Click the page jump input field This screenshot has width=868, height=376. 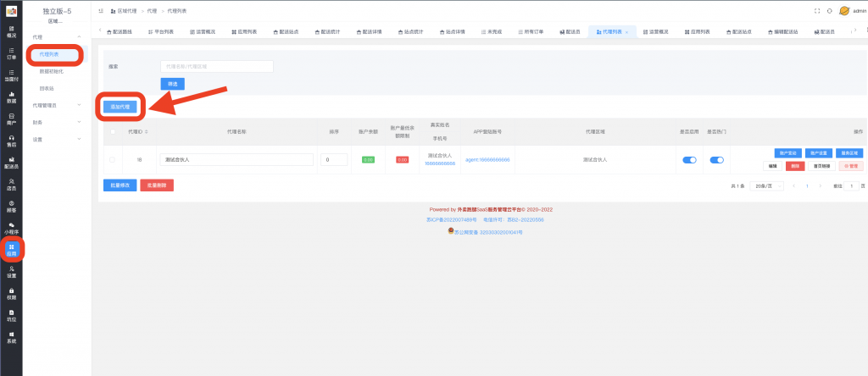click(x=851, y=186)
